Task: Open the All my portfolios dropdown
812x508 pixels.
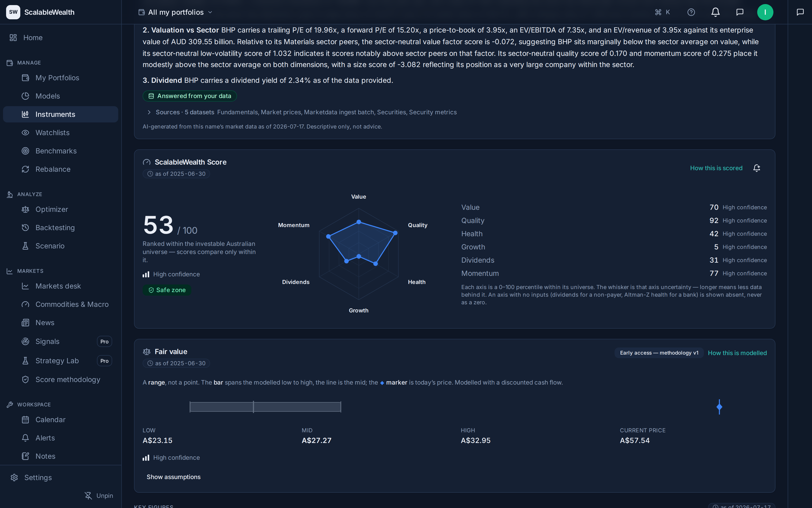Action: [x=176, y=12]
